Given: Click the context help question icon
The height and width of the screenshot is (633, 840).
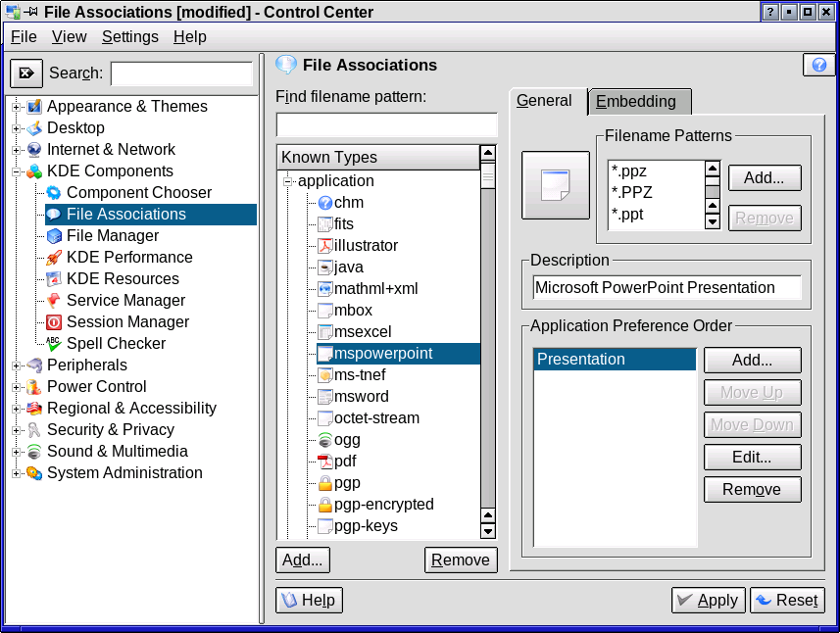Looking at the screenshot, I should (x=818, y=66).
